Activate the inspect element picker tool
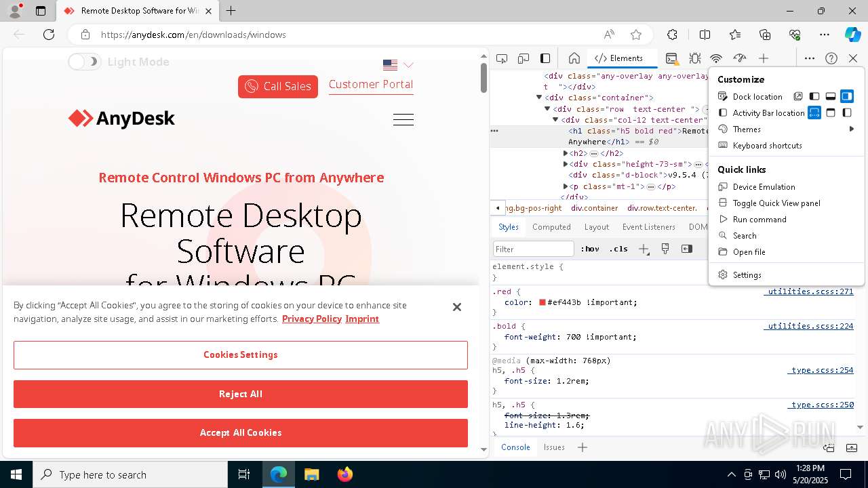Viewport: 868px width, 488px height. pyautogui.click(x=502, y=58)
